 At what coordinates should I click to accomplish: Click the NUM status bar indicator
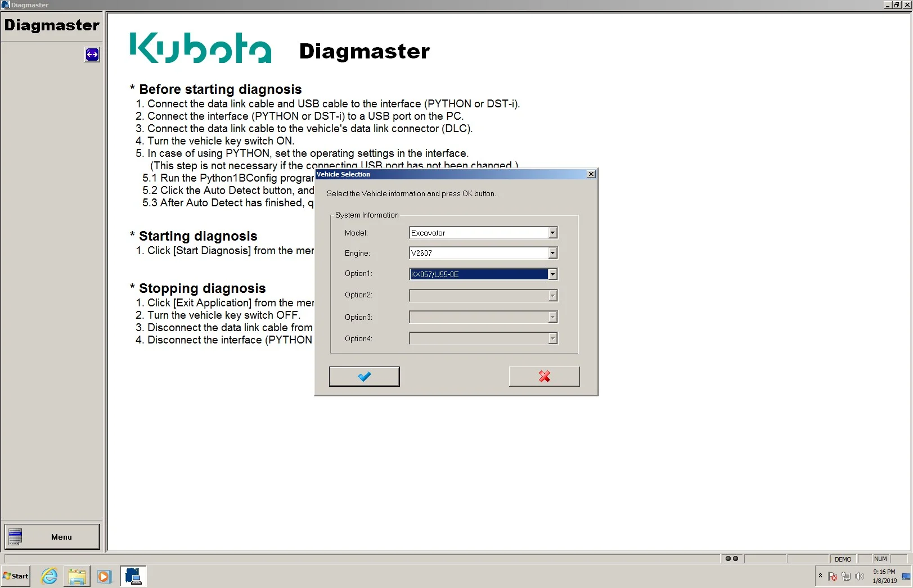880,559
